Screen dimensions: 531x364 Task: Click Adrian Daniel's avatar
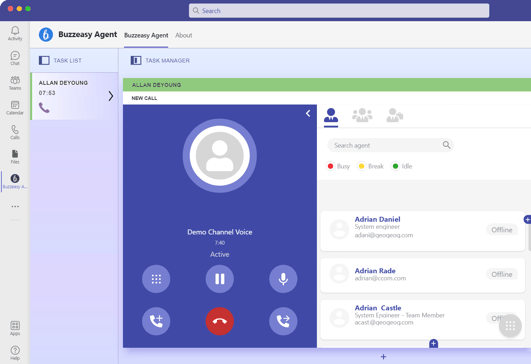pyautogui.click(x=339, y=229)
